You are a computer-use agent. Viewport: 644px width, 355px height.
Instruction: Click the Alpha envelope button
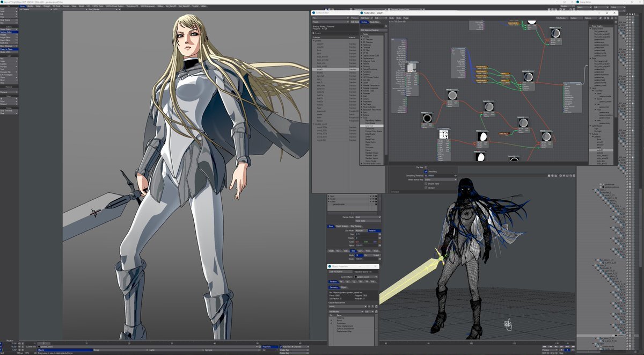pyautogui.click(x=379, y=245)
